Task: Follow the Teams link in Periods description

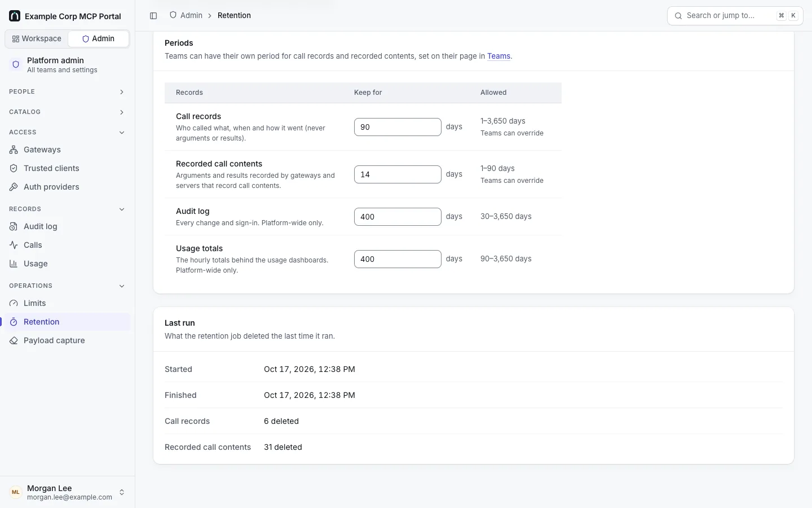Action: tap(498, 56)
